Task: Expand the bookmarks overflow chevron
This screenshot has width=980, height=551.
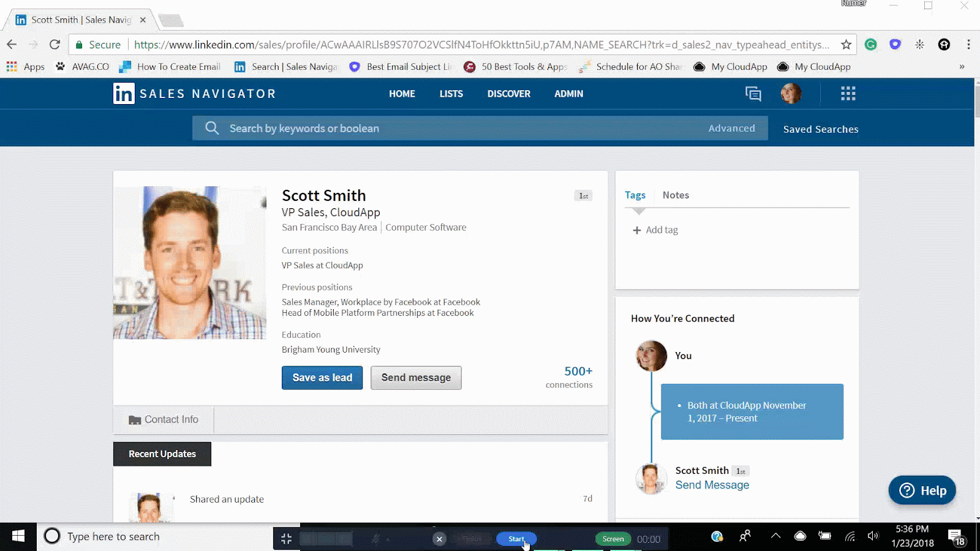Action: pyautogui.click(x=962, y=67)
